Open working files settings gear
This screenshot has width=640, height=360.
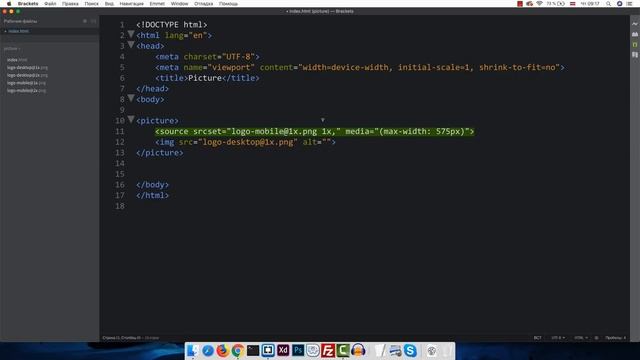[x=85, y=21]
